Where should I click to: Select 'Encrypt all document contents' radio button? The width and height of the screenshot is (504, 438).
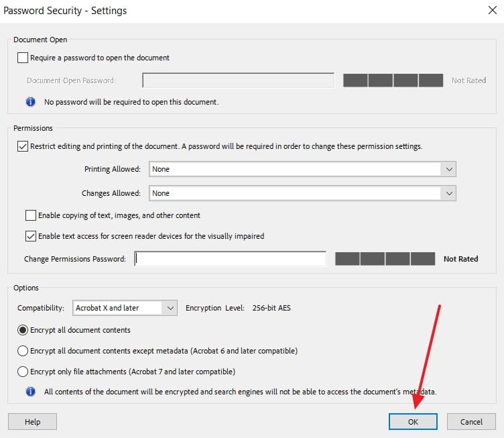(x=23, y=330)
